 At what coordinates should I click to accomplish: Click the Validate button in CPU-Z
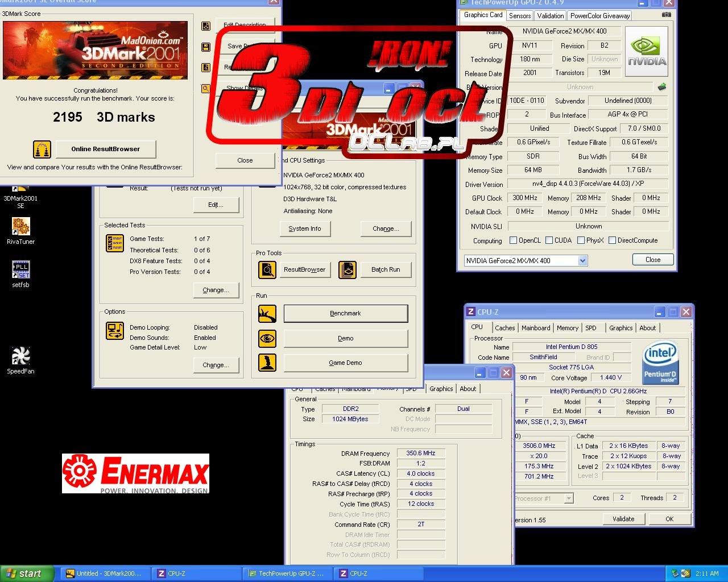(x=623, y=519)
